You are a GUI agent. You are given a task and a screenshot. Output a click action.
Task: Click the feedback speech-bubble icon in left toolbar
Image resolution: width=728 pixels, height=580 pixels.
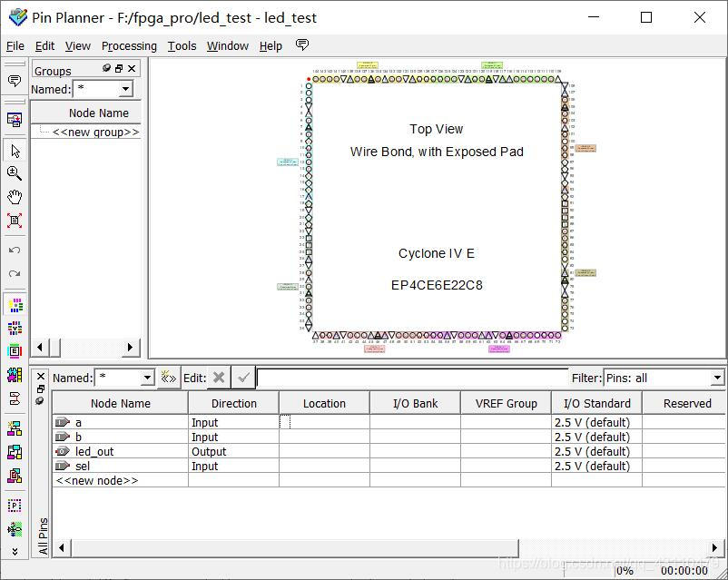(15, 82)
